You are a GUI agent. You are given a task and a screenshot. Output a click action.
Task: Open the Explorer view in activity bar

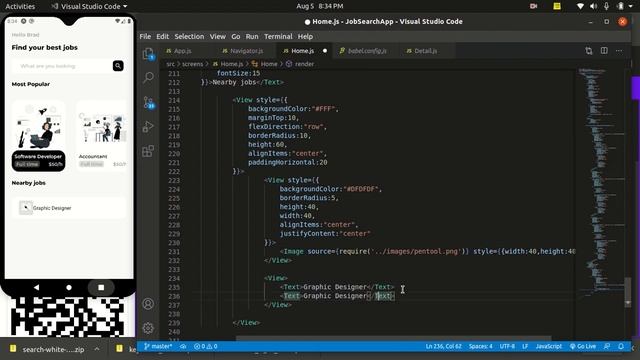point(148,54)
